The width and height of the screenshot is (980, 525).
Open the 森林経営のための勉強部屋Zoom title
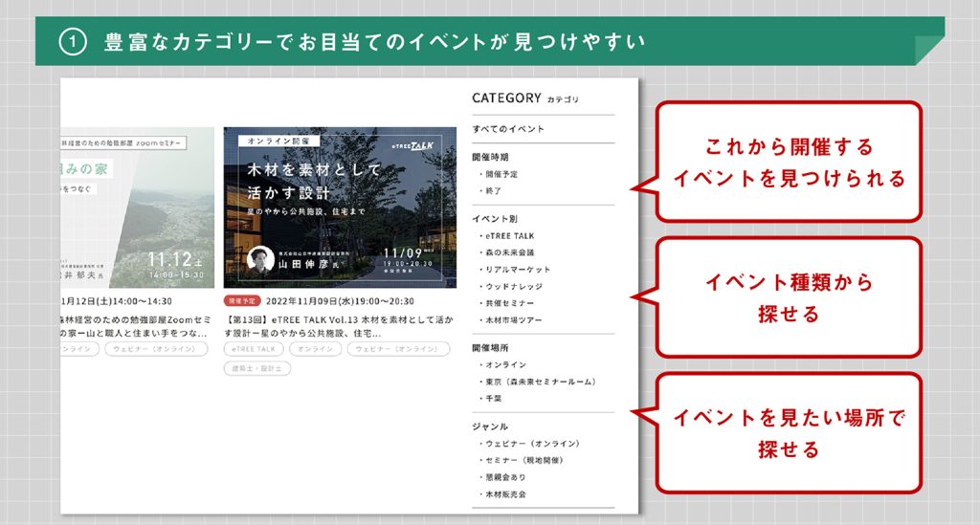coord(136,326)
